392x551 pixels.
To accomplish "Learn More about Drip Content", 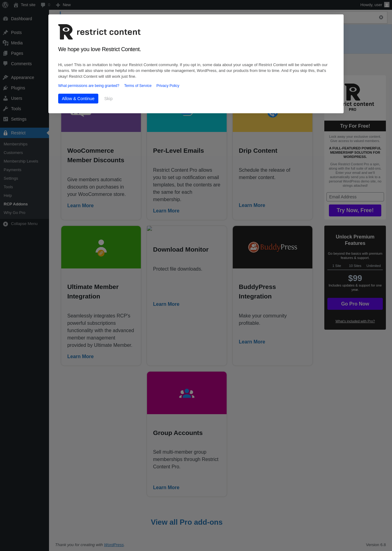I will [252, 205].
